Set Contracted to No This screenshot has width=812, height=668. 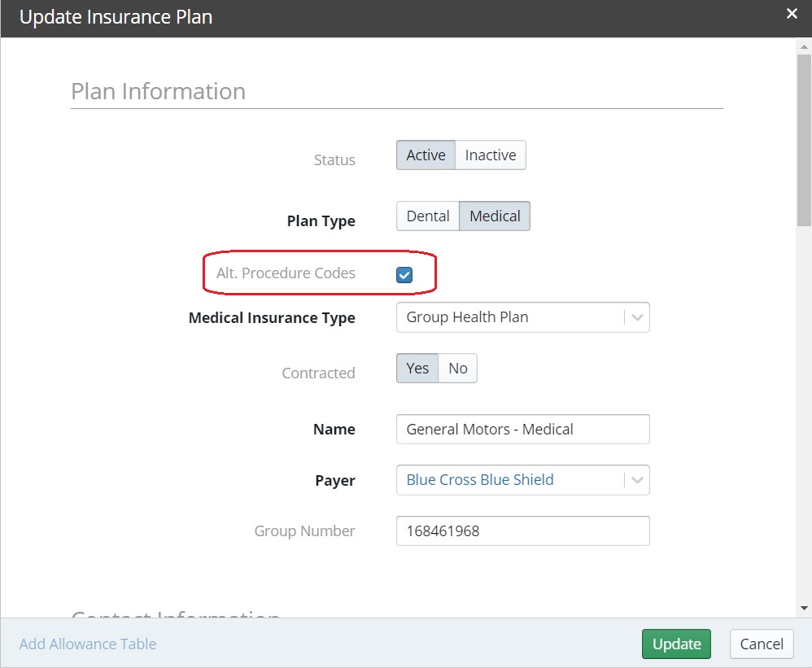[457, 368]
